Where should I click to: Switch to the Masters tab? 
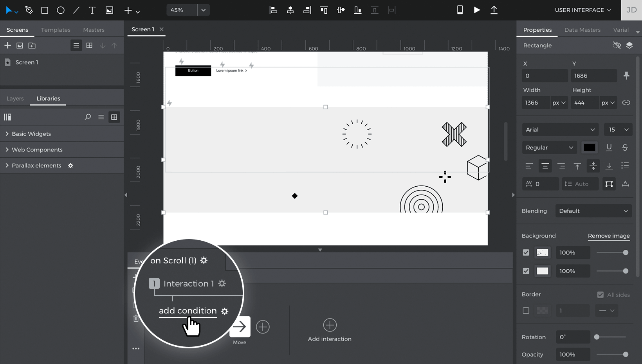94,30
